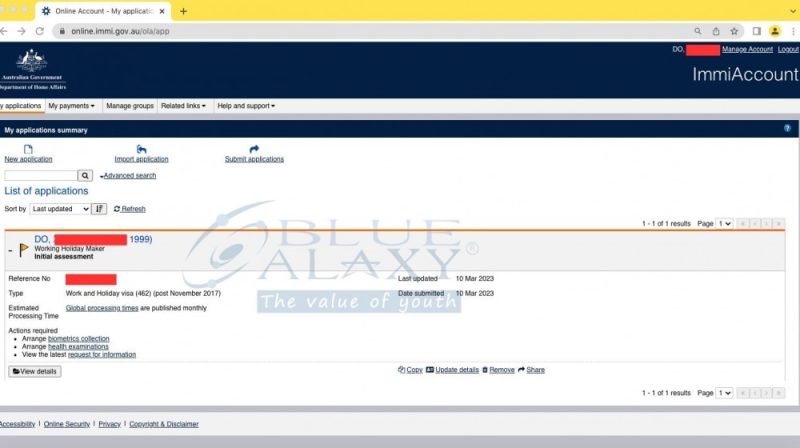This screenshot has width=800, height=448.
Task: Open the Help and support menu
Action: pos(246,106)
